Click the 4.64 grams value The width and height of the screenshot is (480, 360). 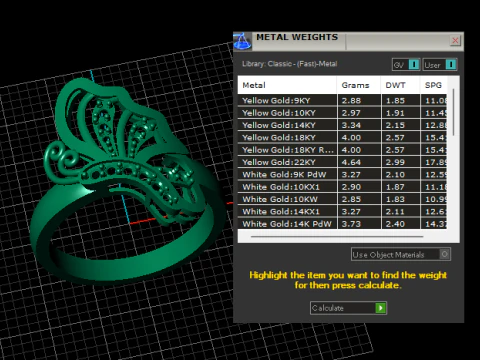point(351,162)
